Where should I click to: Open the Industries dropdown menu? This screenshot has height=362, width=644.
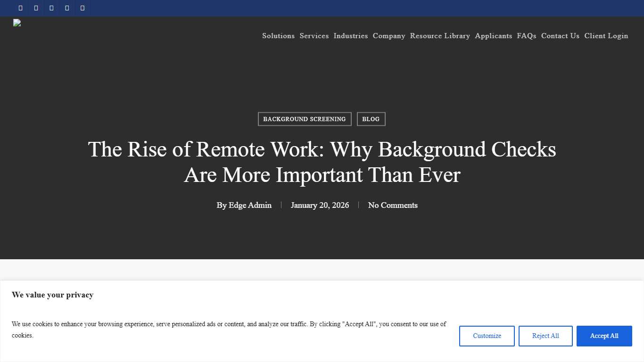click(x=351, y=36)
